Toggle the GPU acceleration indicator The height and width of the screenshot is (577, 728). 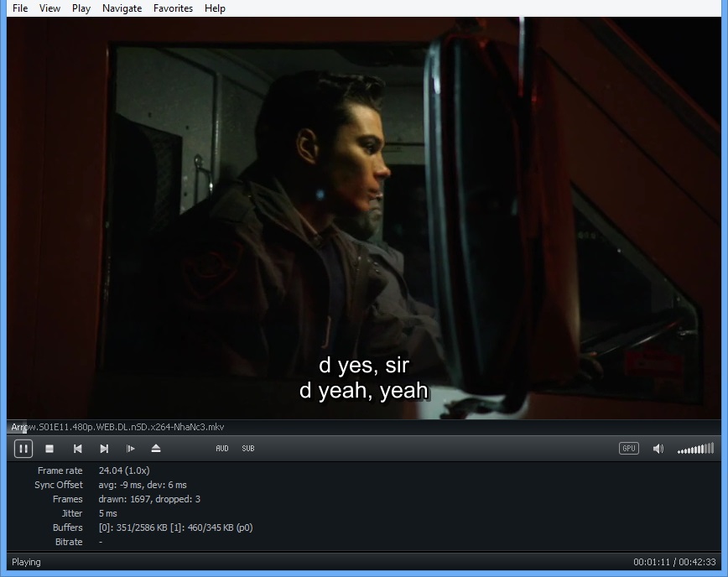pos(629,449)
